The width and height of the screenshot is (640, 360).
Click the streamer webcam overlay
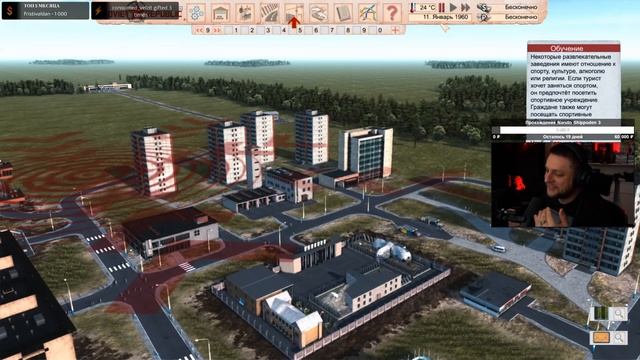tap(562, 184)
